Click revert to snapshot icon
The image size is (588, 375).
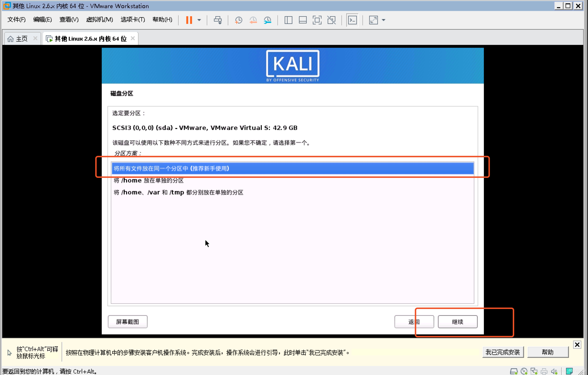click(253, 20)
